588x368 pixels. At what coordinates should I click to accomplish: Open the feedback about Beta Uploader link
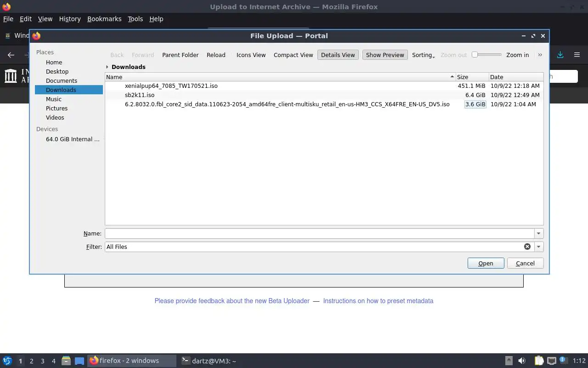point(232,301)
